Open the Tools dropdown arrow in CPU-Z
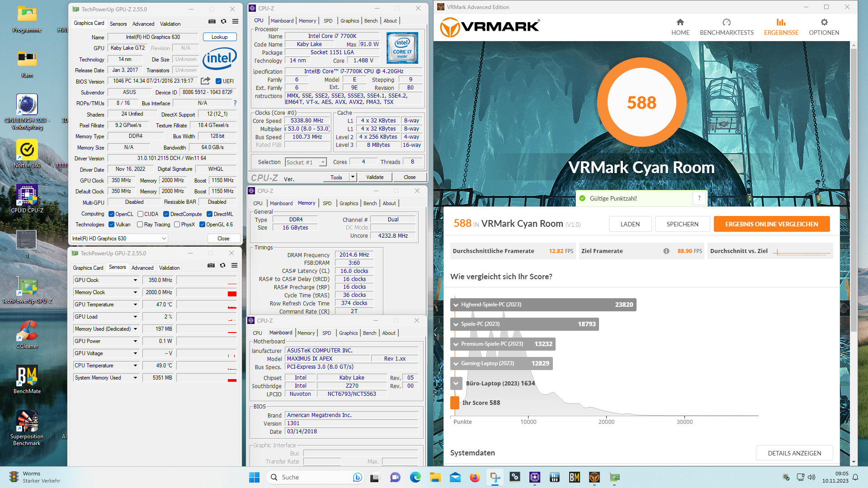868x488 pixels. pyautogui.click(x=353, y=177)
